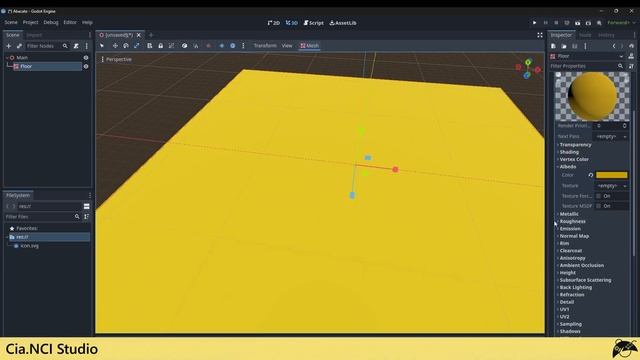Switch to the History tab
Screen dimensions: 640x360
click(x=606, y=35)
